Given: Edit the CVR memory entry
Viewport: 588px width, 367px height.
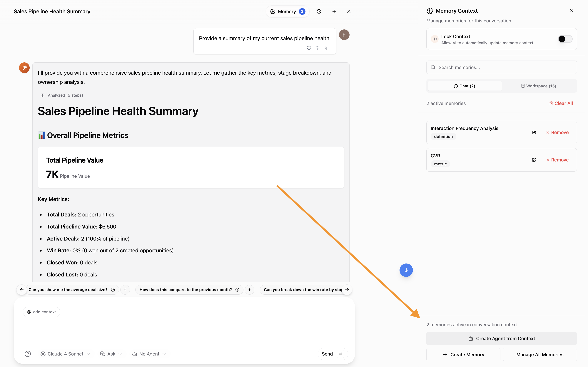Looking at the screenshot, I should point(534,160).
